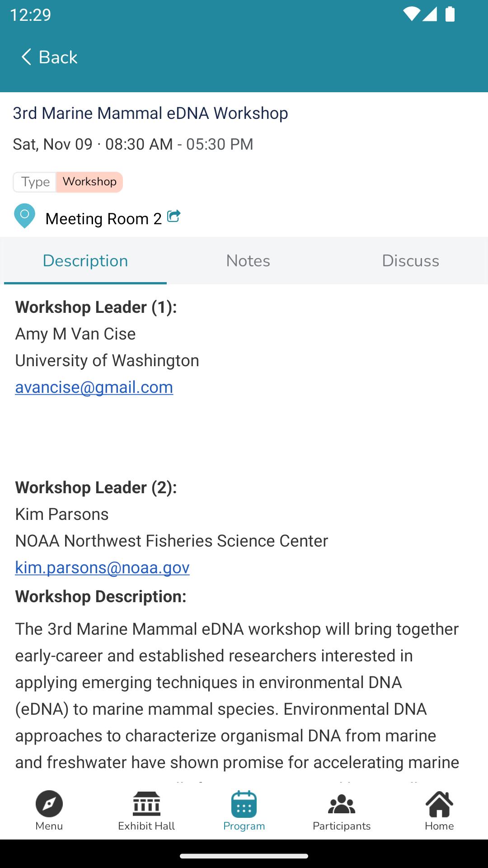Open kim.parsons@noaa.gov email link

(x=103, y=568)
